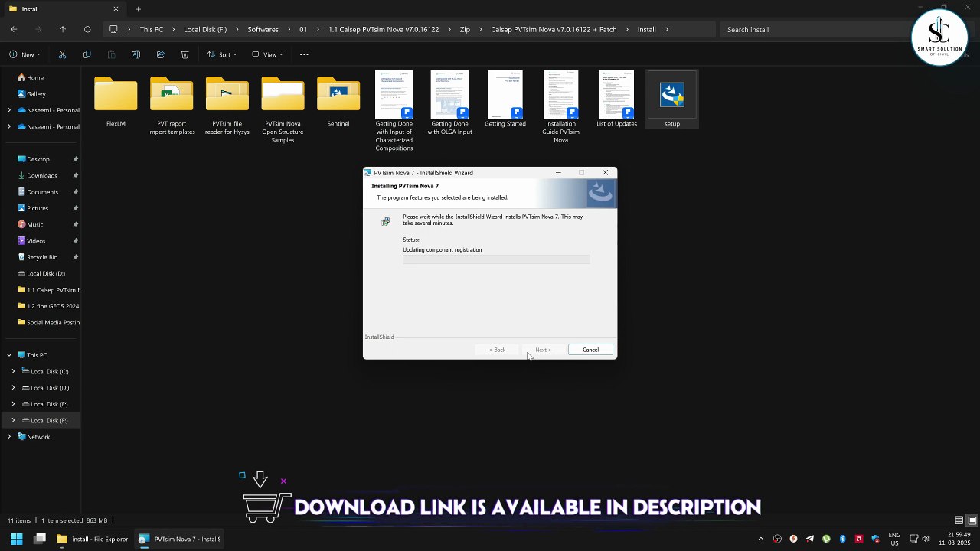Select PVTsim file reader for Hysys folder
The height and width of the screenshot is (551, 980).
point(227,104)
